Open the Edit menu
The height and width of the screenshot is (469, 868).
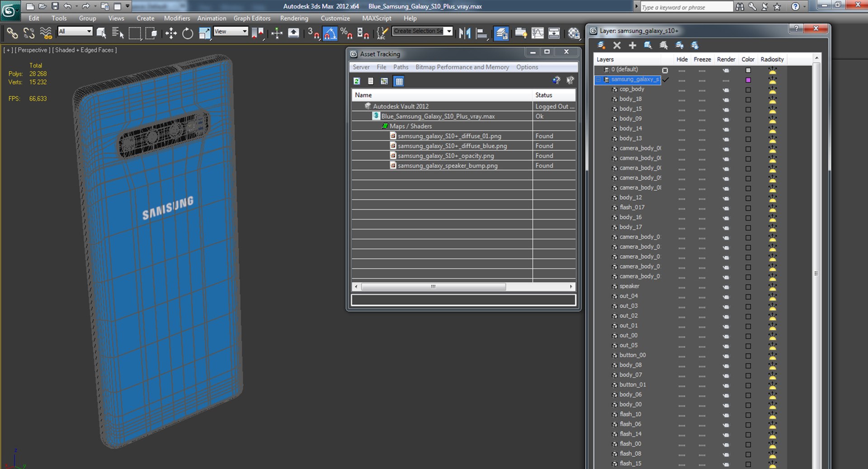[33, 18]
